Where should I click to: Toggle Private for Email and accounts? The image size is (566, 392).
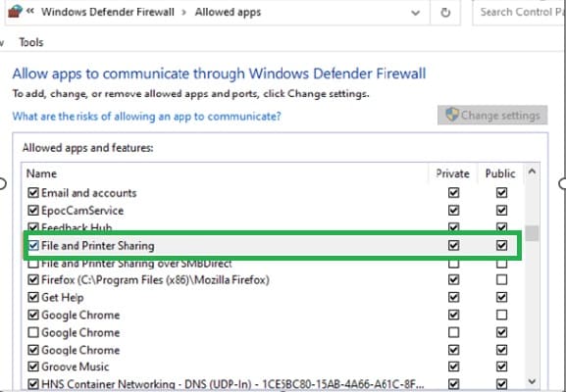point(454,193)
